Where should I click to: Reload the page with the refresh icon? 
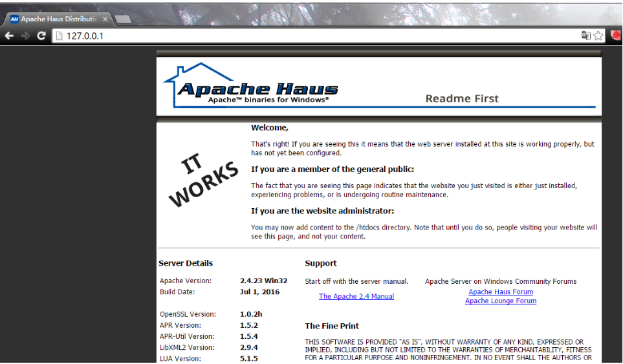(41, 36)
